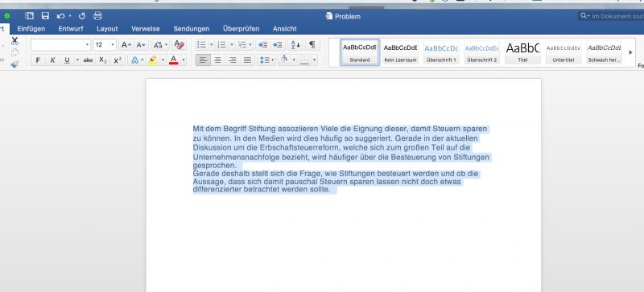
Task: Apply the Standard style
Action: (360, 52)
